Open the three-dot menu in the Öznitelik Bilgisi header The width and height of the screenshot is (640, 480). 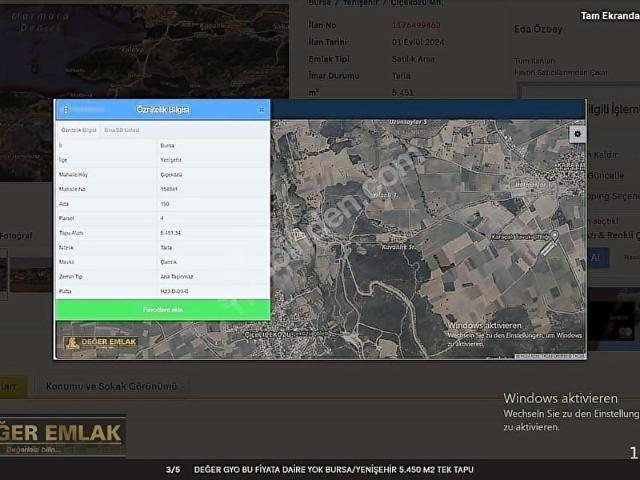pyautogui.click(x=66, y=109)
